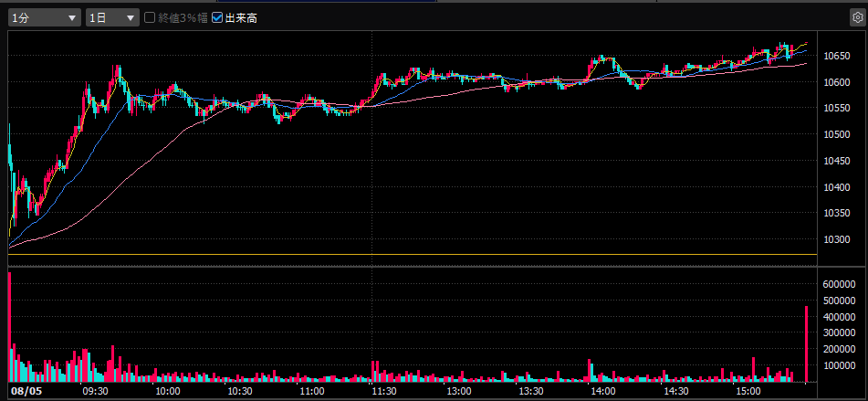Click the 10350 price axis label
The image size is (868, 401).
point(836,213)
